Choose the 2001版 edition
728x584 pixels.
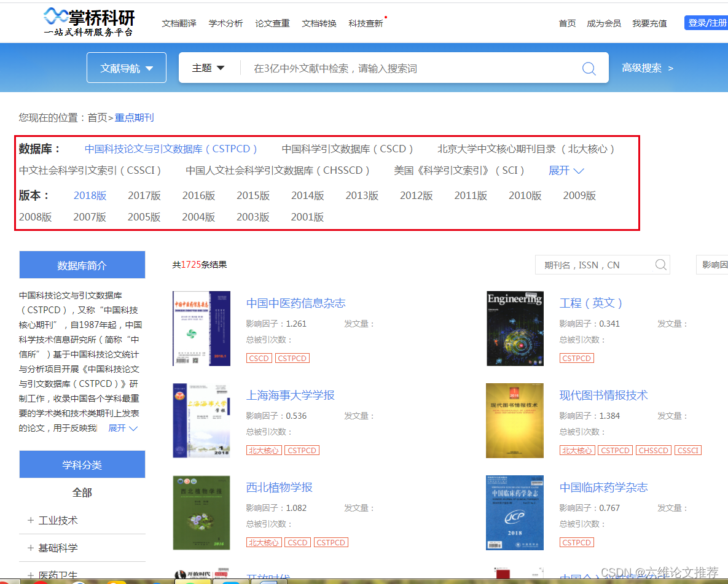pyautogui.click(x=307, y=217)
